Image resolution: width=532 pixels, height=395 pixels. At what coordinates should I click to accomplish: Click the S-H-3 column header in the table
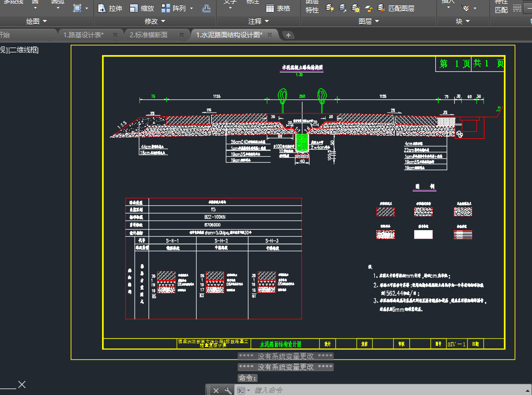pyautogui.click(x=272, y=240)
